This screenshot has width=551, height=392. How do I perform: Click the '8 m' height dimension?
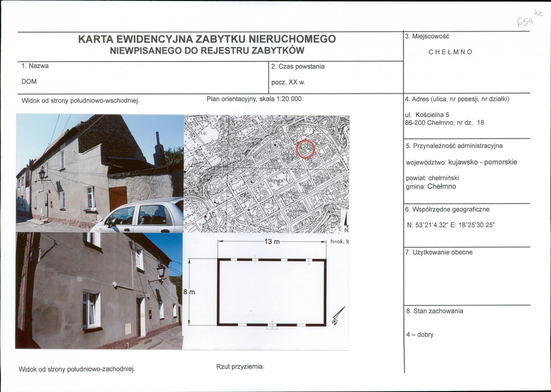point(189,292)
